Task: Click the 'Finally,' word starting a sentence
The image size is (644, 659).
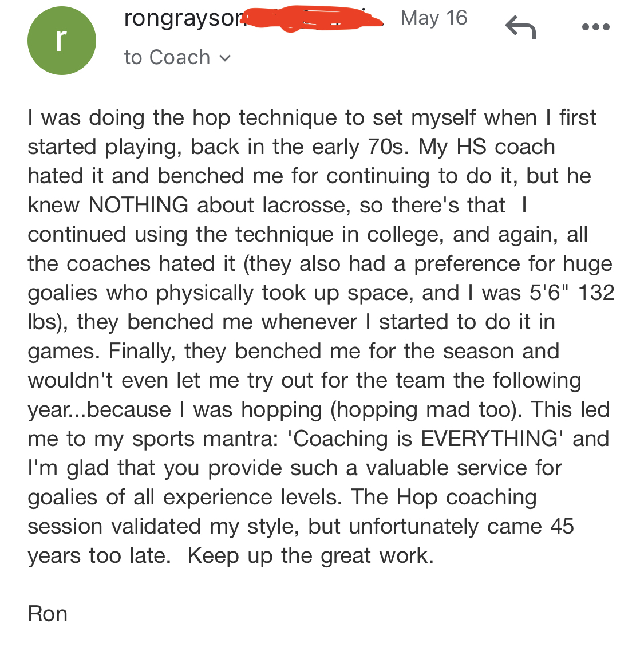Action: coord(142,352)
